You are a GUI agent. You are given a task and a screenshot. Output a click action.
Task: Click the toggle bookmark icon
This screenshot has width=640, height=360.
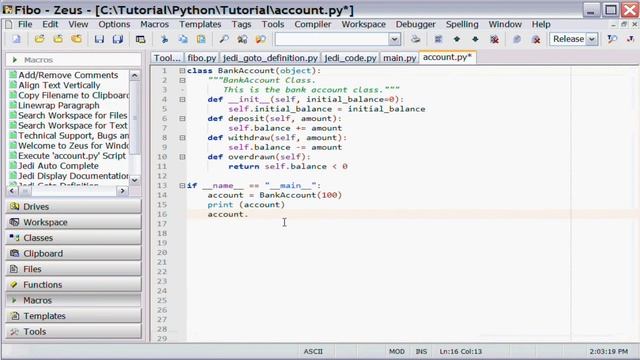(438, 39)
